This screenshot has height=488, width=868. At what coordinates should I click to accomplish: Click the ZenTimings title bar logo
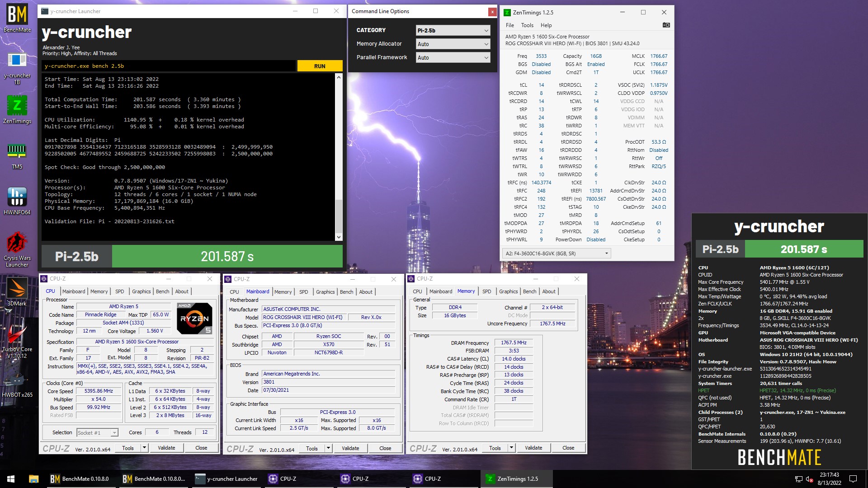(x=507, y=13)
